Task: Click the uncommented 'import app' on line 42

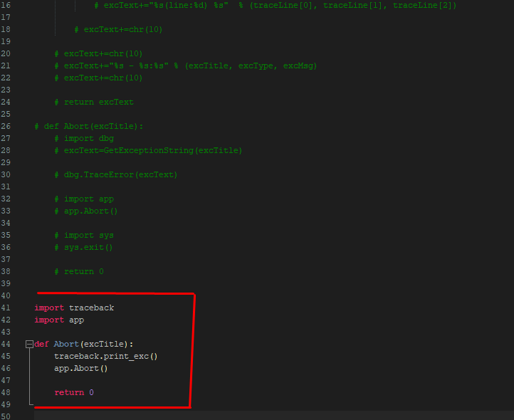Action: [x=59, y=320]
